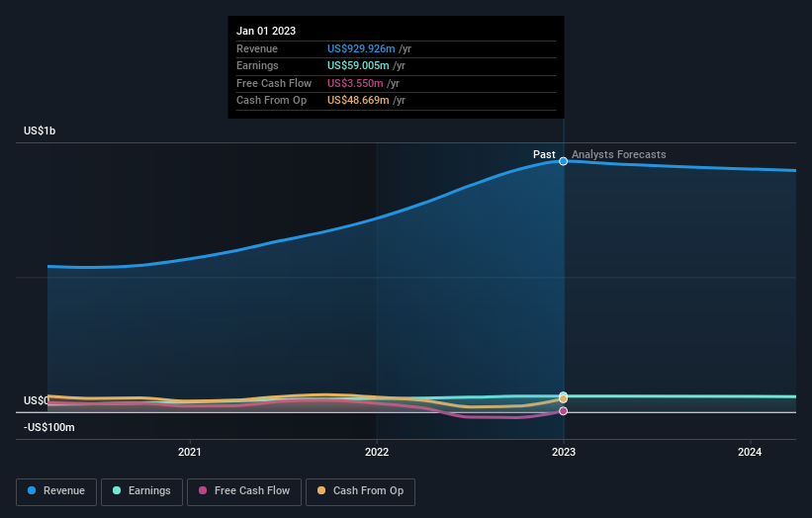Click the US$48.669m cash from op value
The height and width of the screenshot is (518, 812).
tap(358, 101)
